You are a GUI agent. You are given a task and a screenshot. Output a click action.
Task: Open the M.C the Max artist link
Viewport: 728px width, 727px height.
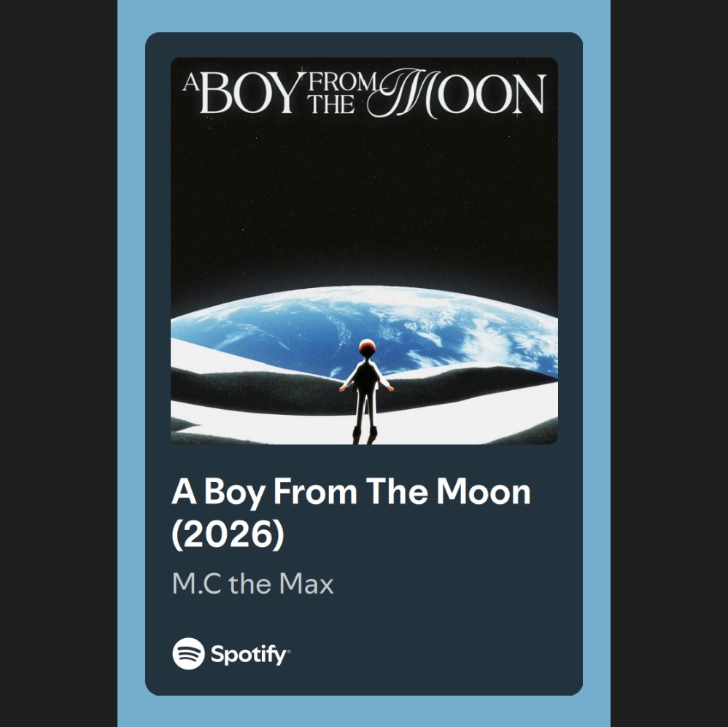point(252,583)
